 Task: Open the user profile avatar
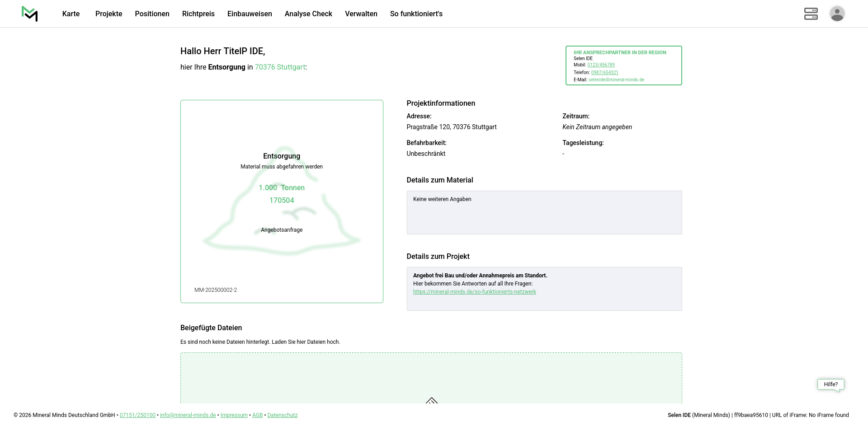coord(837,14)
